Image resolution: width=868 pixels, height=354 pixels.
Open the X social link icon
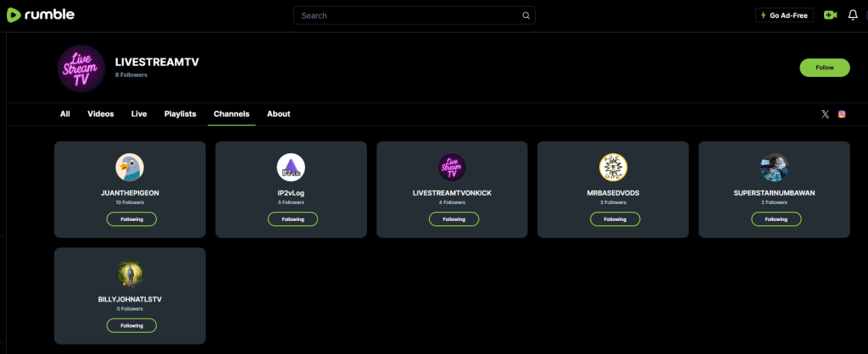point(825,114)
